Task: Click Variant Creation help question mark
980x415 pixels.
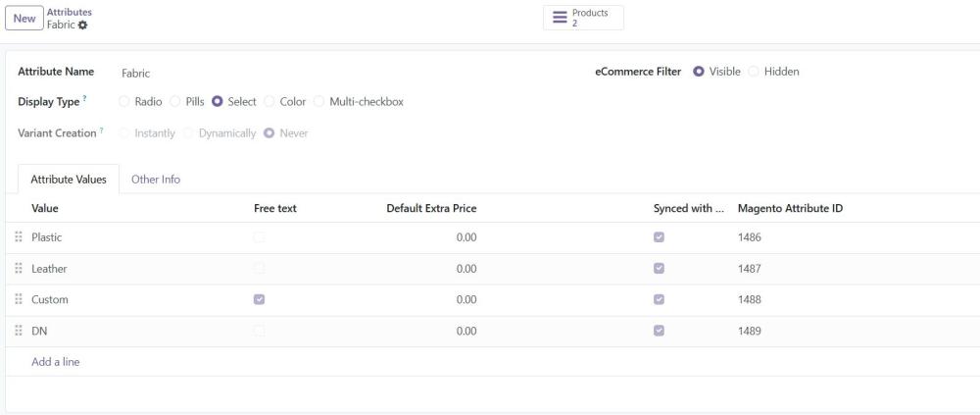Action: pos(101,130)
